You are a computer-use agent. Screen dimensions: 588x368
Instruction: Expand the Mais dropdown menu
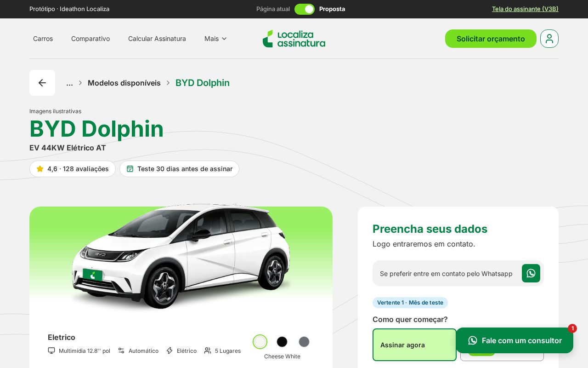click(x=215, y=39)
